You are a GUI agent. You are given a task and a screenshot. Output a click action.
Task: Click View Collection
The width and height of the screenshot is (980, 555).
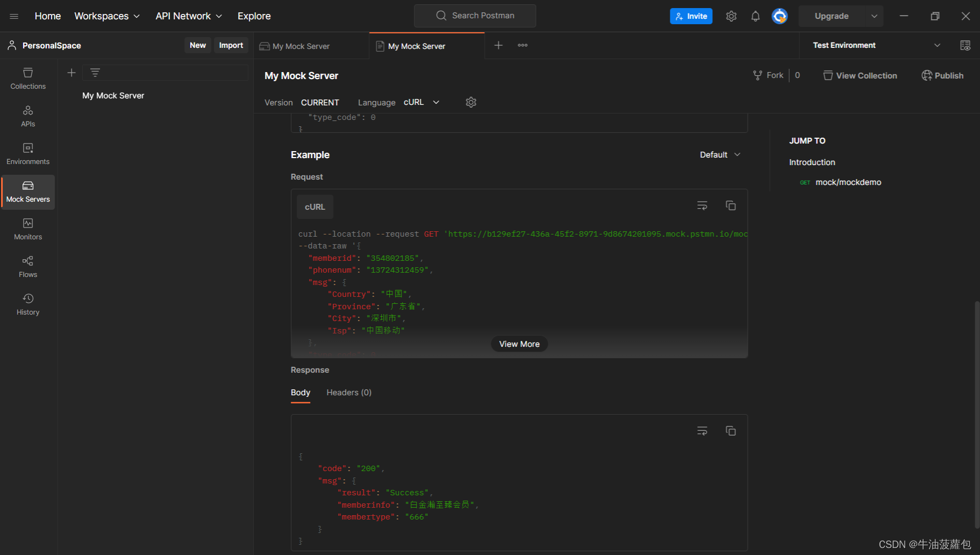860,75
